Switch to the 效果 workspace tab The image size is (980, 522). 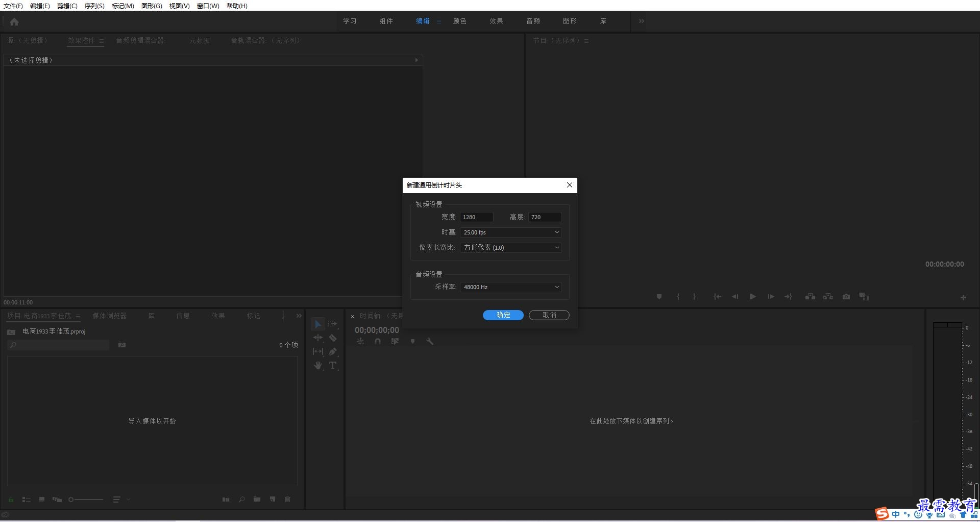click(x=496, y=21)
